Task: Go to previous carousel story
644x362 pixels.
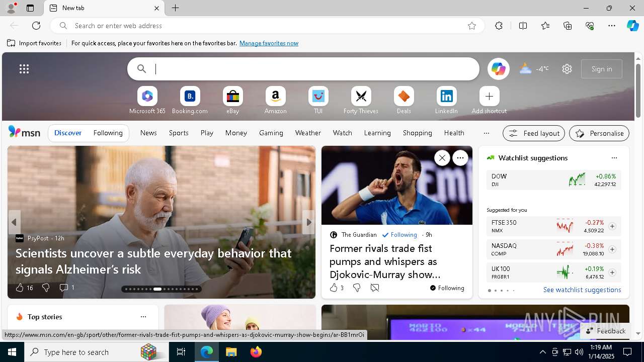Action: 14,222
